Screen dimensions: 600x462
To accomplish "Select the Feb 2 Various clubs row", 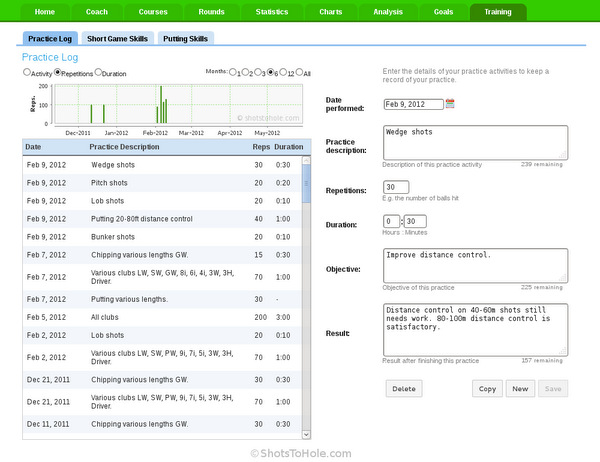I will (162, 358).
